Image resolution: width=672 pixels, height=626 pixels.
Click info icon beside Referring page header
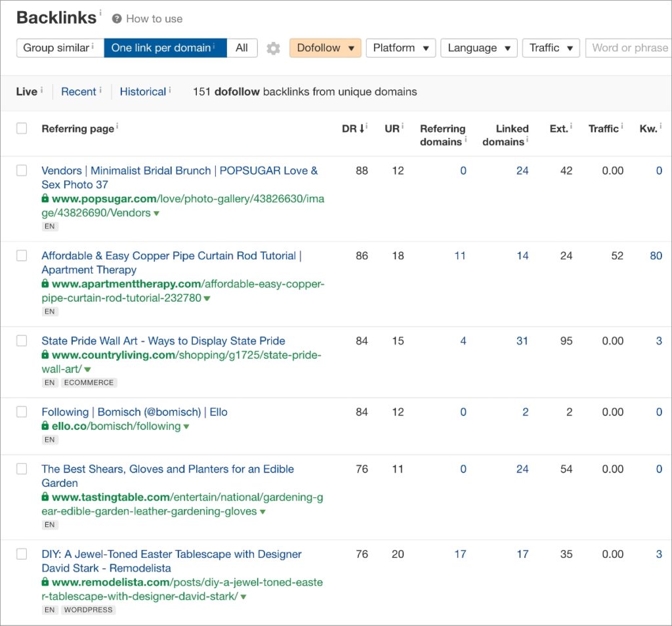[x=117, y=127]
